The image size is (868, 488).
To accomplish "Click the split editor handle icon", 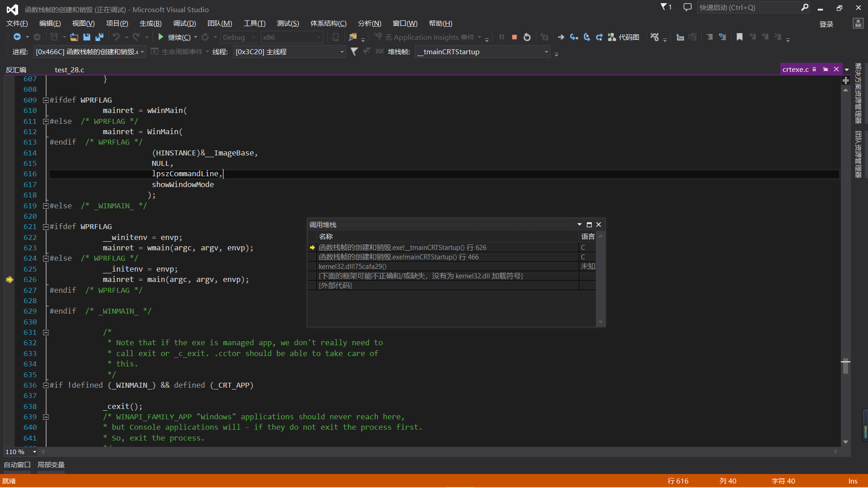I will click(x=845, y=80).
